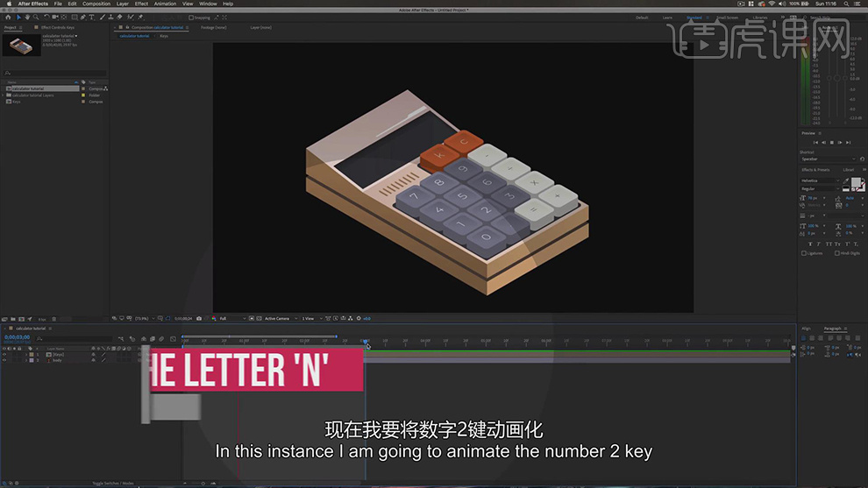Open the 1 View layout dropdown

point(310,319)
